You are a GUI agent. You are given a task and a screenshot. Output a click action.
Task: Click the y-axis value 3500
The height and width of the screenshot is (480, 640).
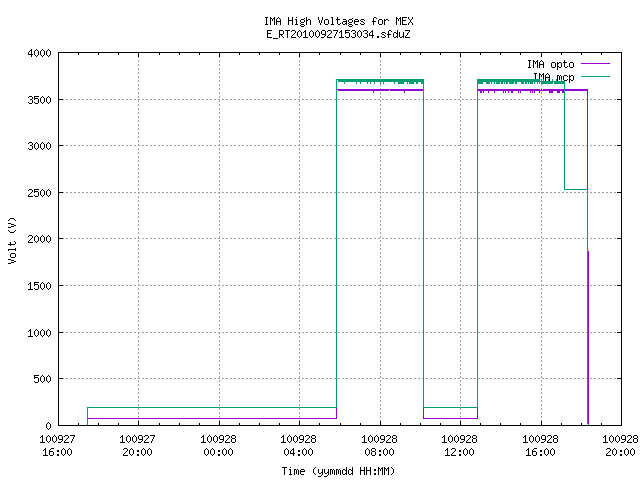coord(39,100)
